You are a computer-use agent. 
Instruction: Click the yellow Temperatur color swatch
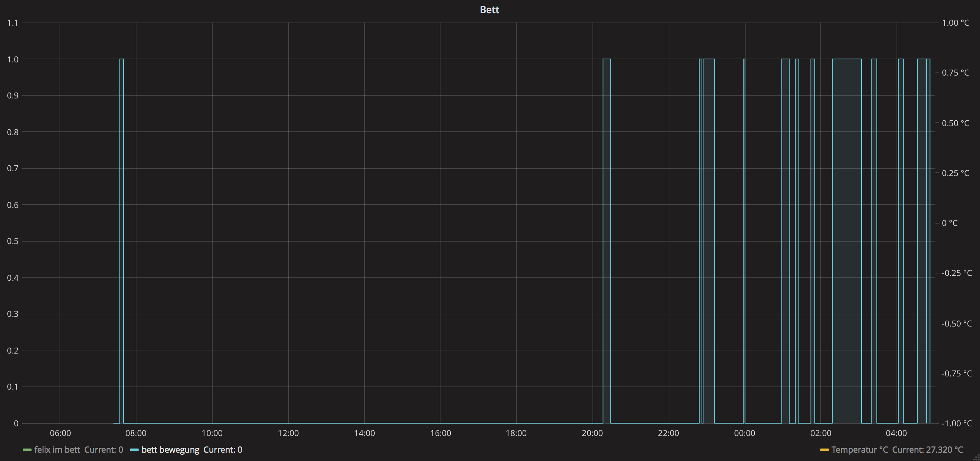pos(824,450)
